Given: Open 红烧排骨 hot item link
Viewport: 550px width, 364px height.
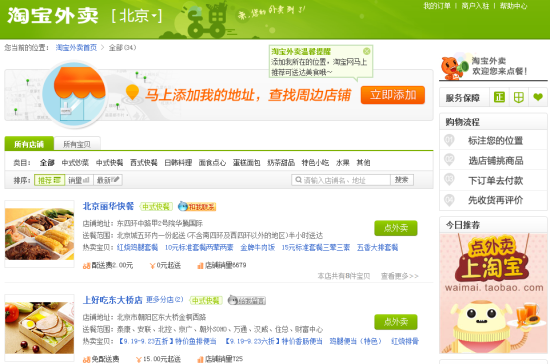Looking at the screenshot, I should (x=405, y=341).
